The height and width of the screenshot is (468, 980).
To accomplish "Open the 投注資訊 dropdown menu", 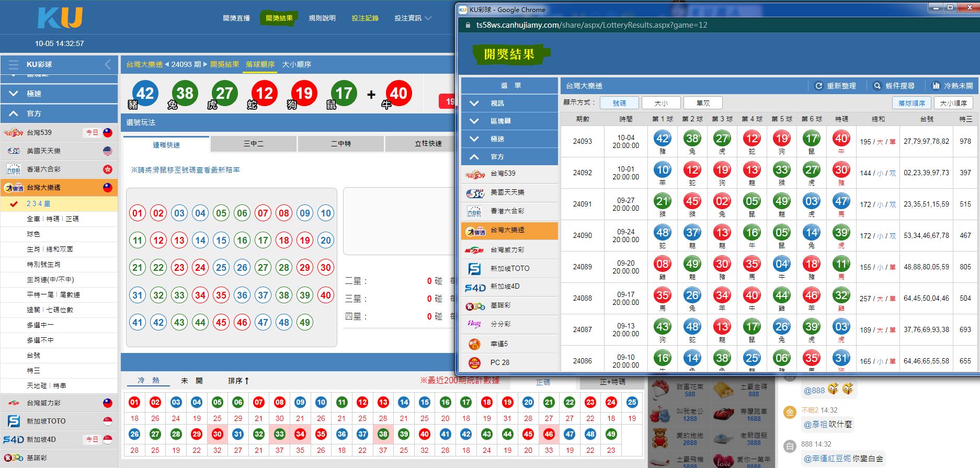I will point(413,18).
